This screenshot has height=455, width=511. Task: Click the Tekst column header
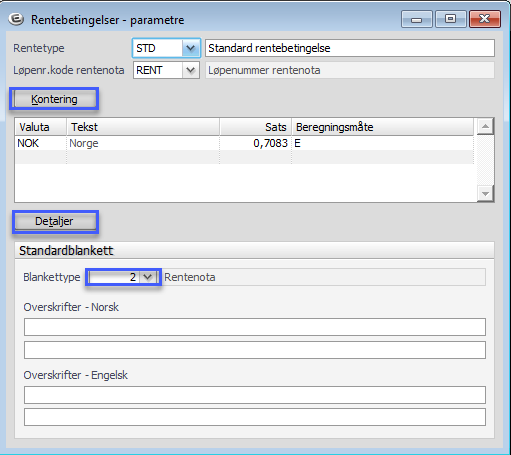click(x=143, y=127)
